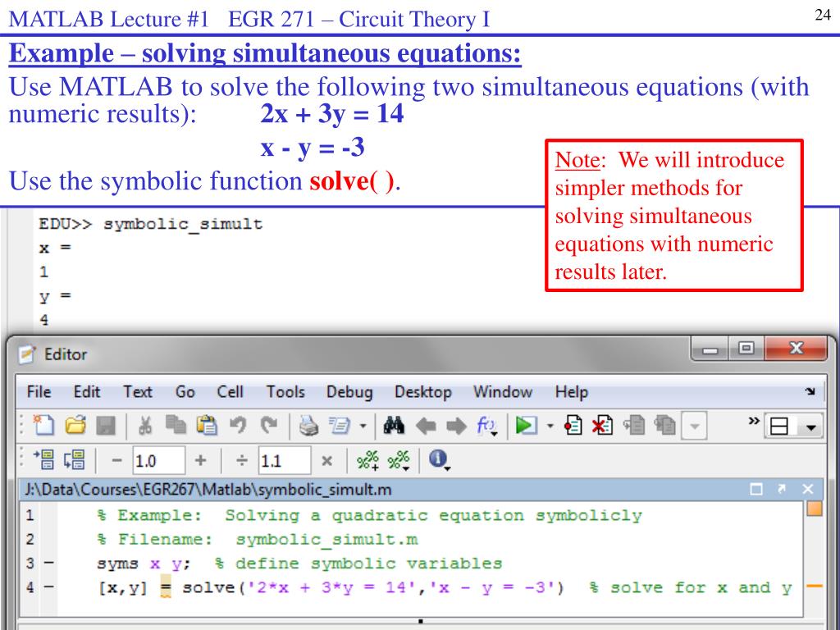840x630 pixels.
Task: Click the orange message indicator square
Action: click(x=815, y=509)
